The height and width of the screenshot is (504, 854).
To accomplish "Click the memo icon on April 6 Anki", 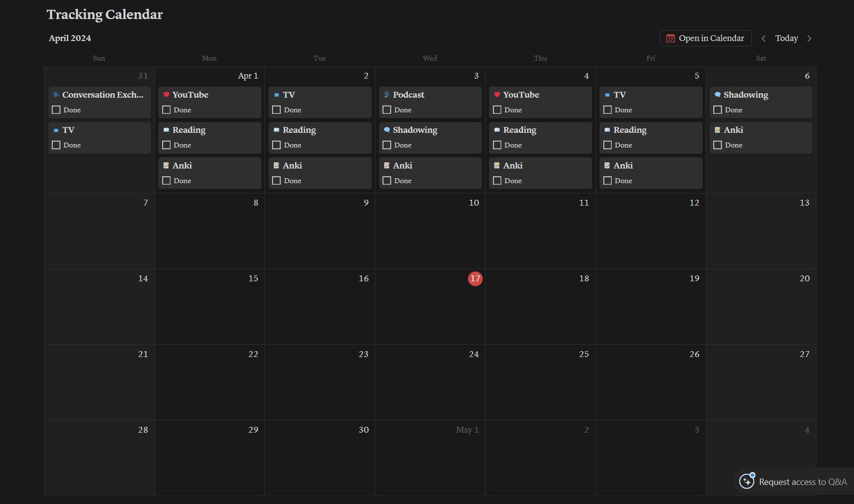I will (717, 130).
